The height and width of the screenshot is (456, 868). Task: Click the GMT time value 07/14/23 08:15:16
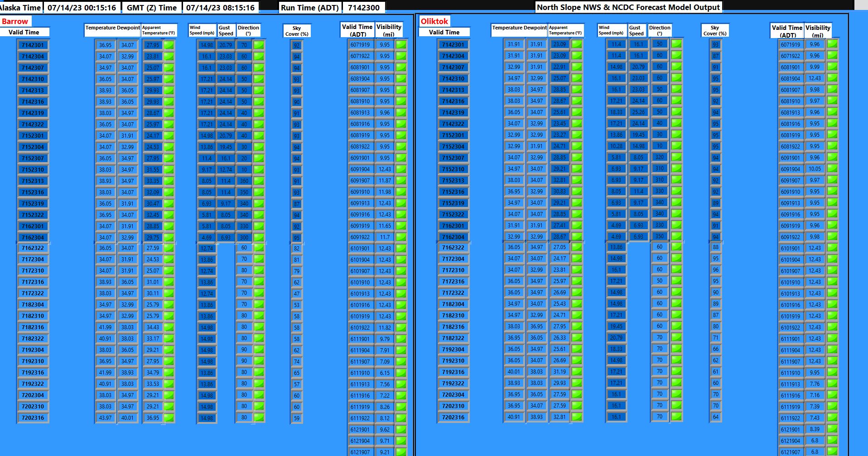(221, 7)
